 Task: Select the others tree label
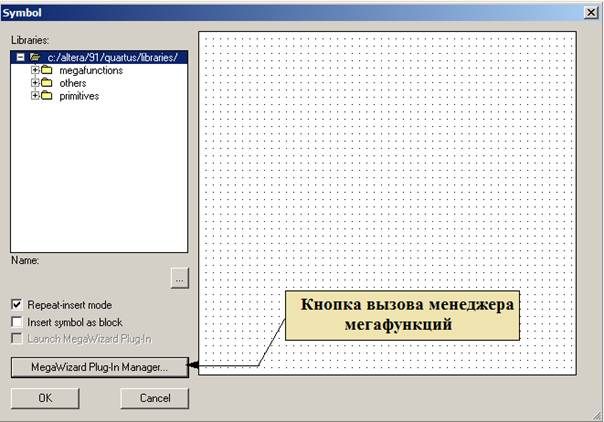72,83
